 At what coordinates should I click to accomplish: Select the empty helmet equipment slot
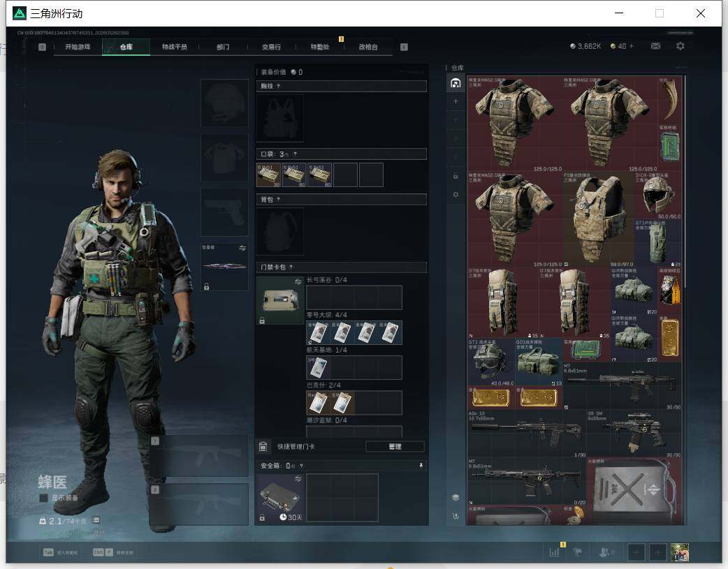[224, 103]
